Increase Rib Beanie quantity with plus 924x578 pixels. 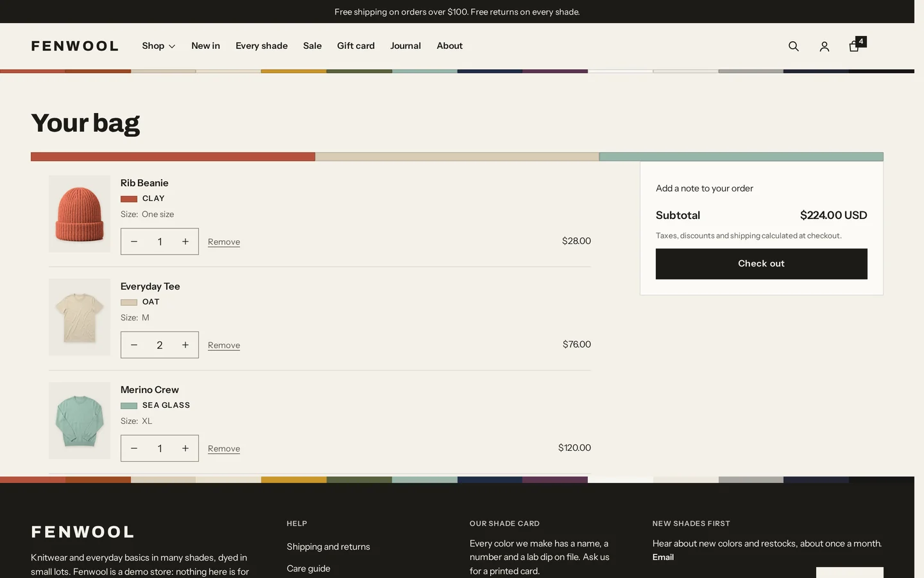(x=185, y=241)
